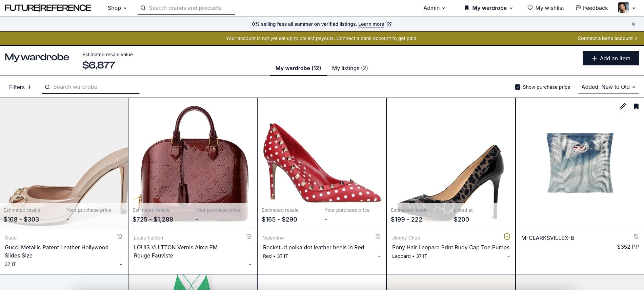Click the user profile avatar
Screen dimensions: 644x290
click(x=623, y=8)
